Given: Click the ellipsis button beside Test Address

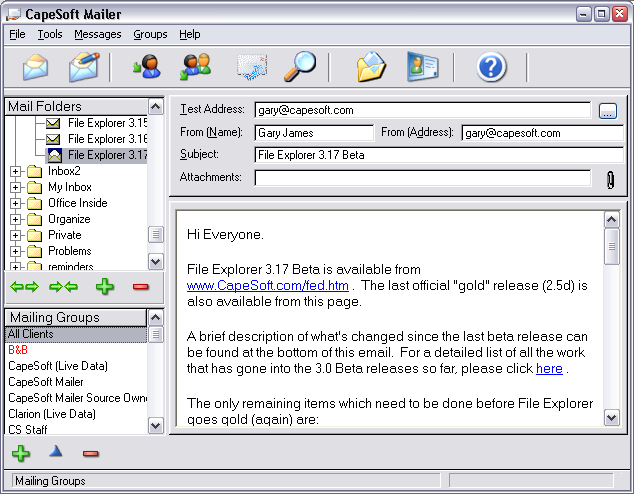Looking at the screenshot, I should 607,111.
